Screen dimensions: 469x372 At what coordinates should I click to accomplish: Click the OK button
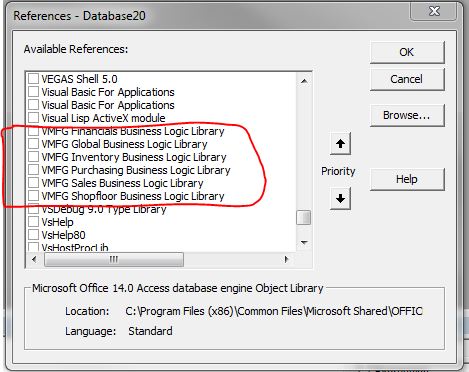tap(407, 52)
